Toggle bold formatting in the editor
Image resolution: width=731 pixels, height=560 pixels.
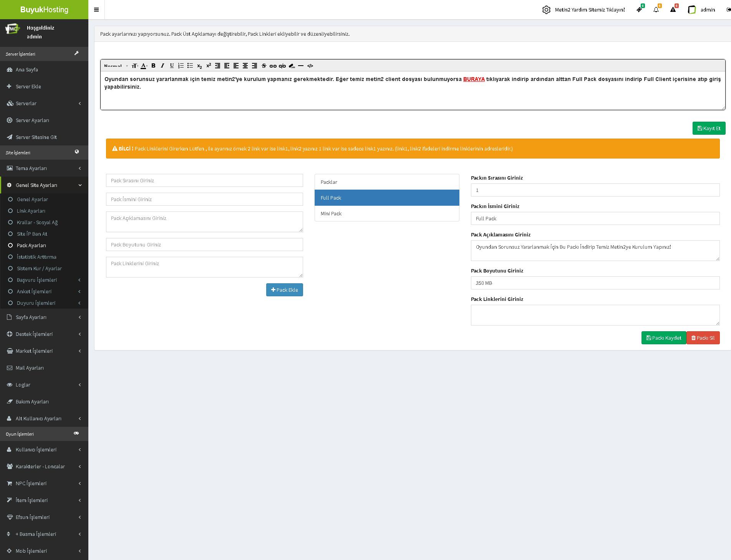coord(153,66)
